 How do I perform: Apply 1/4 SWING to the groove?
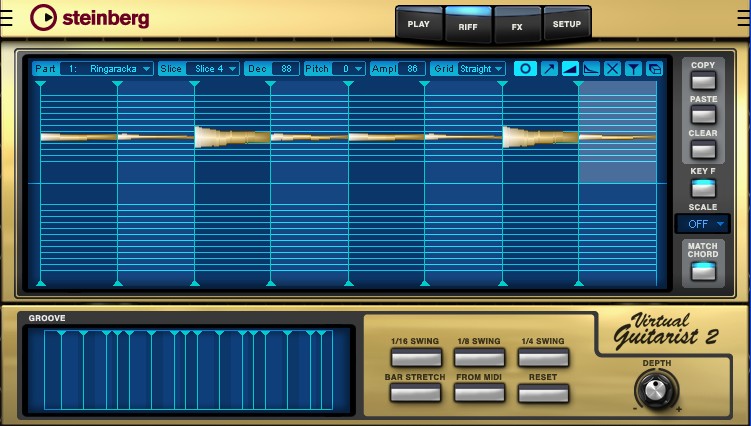tap(543, 357)
